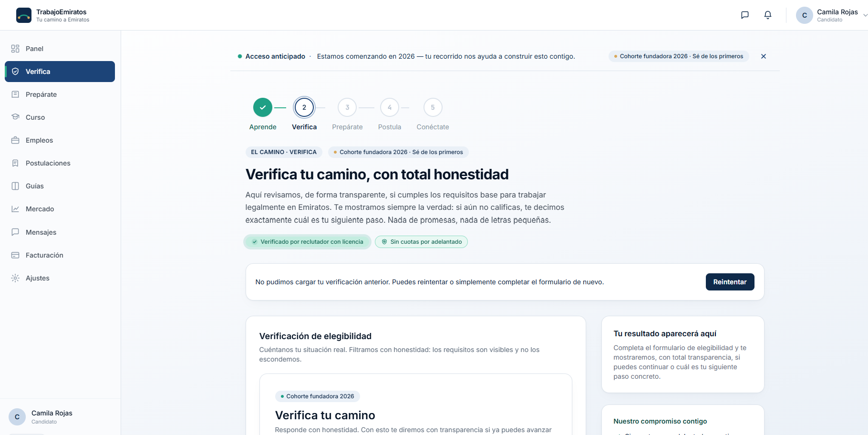
Task: Open the Curso section
Action: (x=60, y=117)
